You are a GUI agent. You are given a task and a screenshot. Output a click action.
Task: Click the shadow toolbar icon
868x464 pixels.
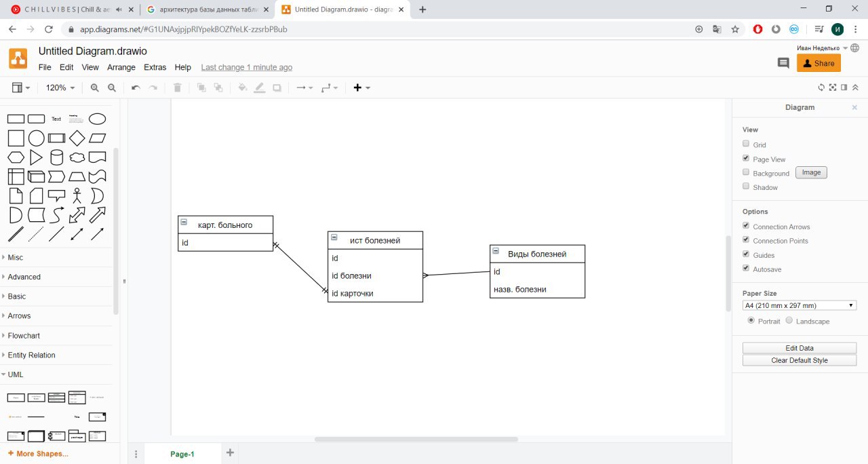point(277,88)
